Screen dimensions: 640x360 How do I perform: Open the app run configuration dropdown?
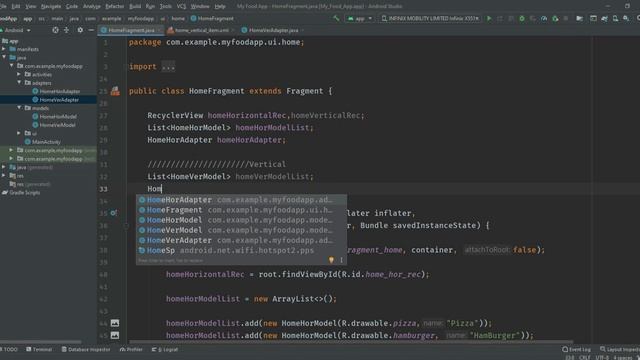pos(360,18)
